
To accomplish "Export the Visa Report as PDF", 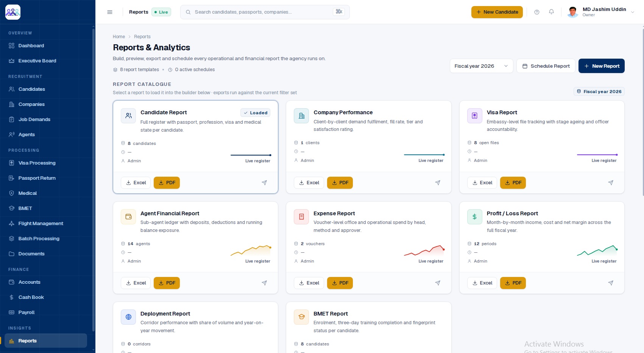I will coord(513,183).
